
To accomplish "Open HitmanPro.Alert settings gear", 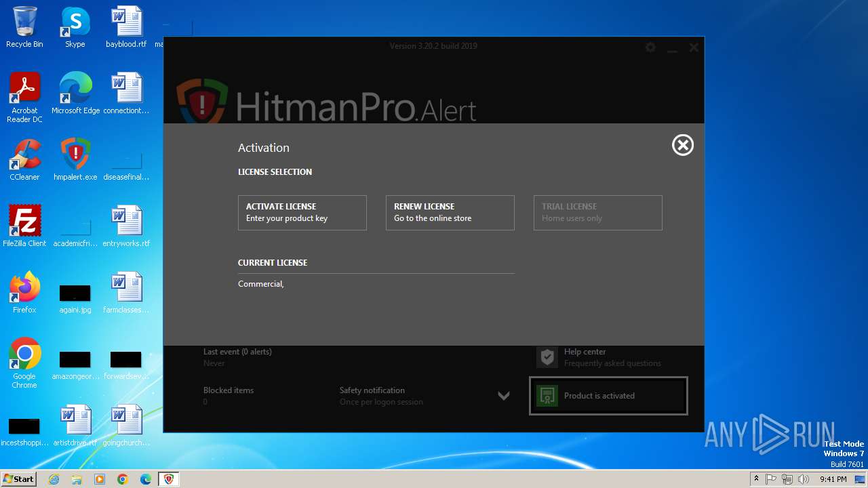I will [x=650, y=47].
